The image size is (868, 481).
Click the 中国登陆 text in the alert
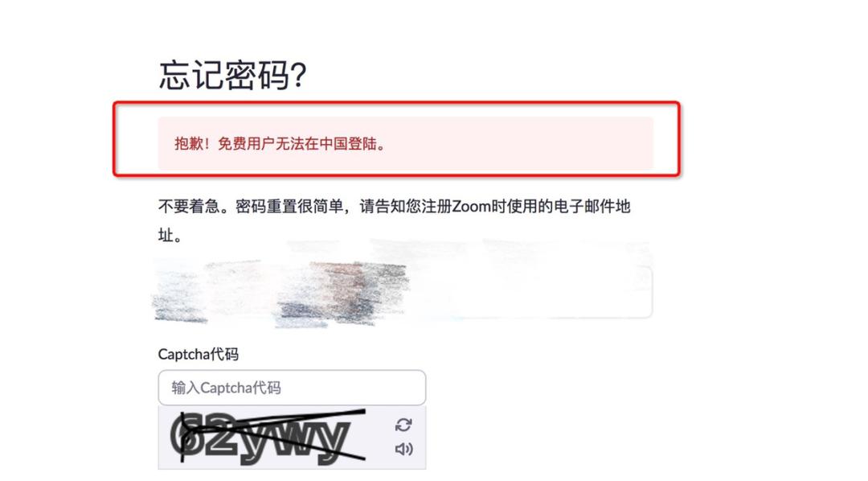coord(348,144)
